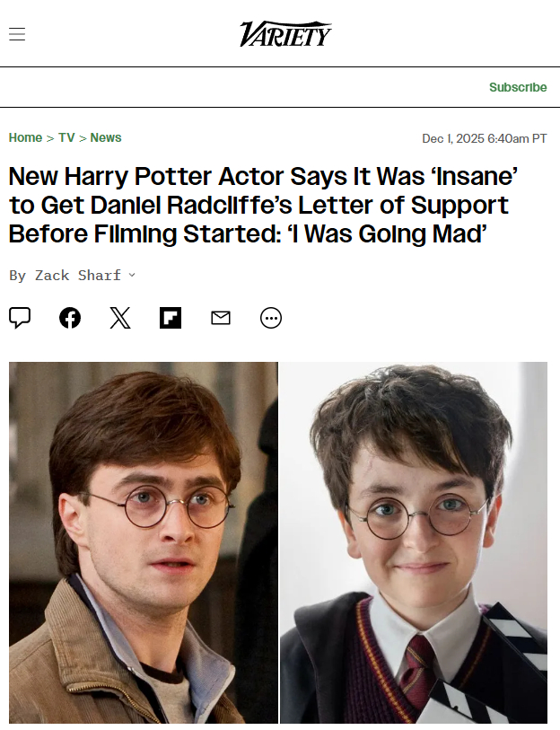Open the comments speech bubble icon
Screen dimensions: 560x730
coord(20,318)
